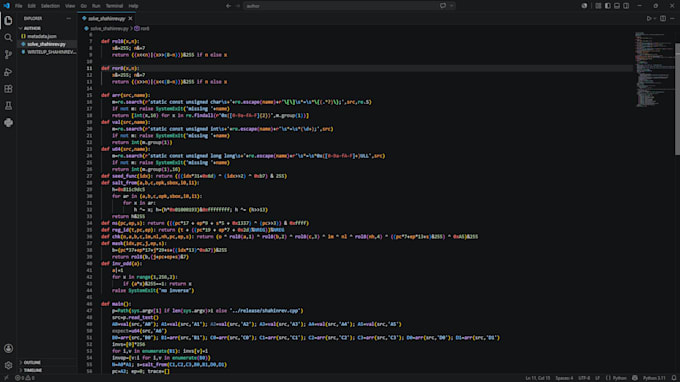Open the Python view in activity bar
This screenshot has height=382, width=680.
tap(8, 123)
